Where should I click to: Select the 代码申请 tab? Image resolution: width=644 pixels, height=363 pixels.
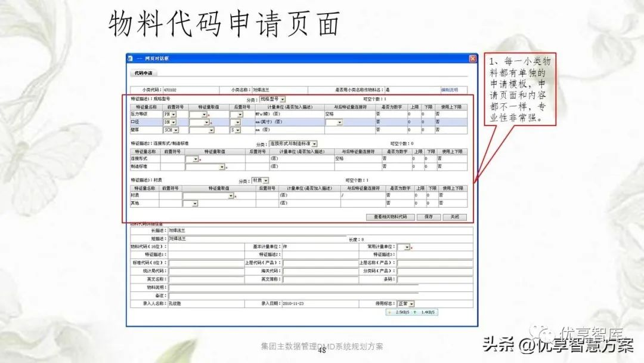tap(143, 73)
